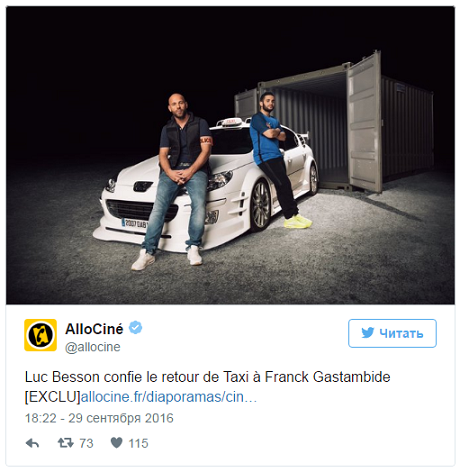View the 115 likes count
This screenshot has width=460, height=472.
coord(138,443)
